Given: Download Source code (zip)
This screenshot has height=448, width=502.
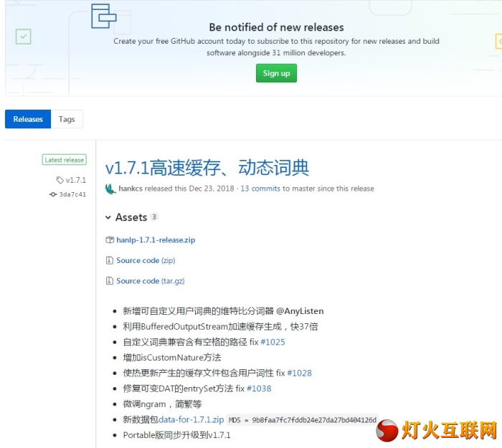Looking at the screenshot, I should (146, 260).
